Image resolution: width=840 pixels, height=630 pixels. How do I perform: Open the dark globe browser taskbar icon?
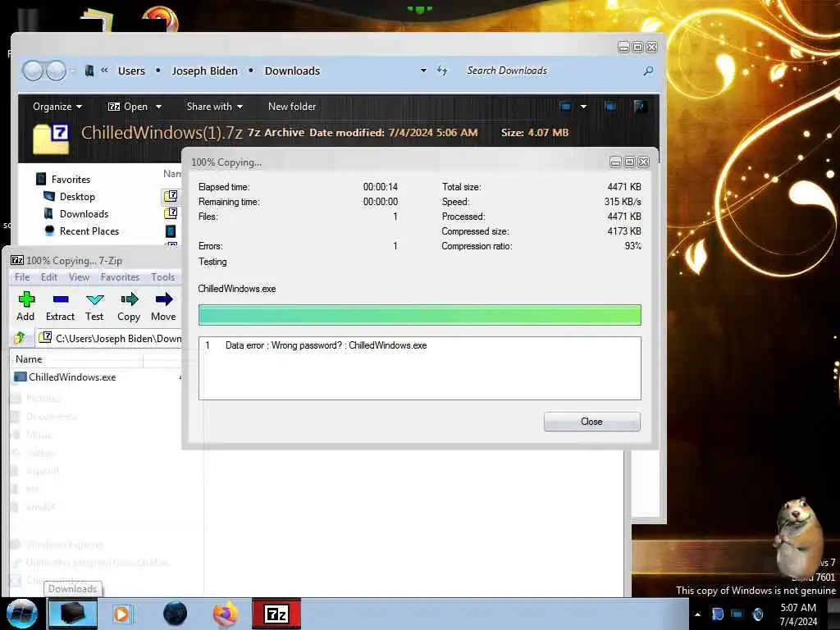point(176,614)
